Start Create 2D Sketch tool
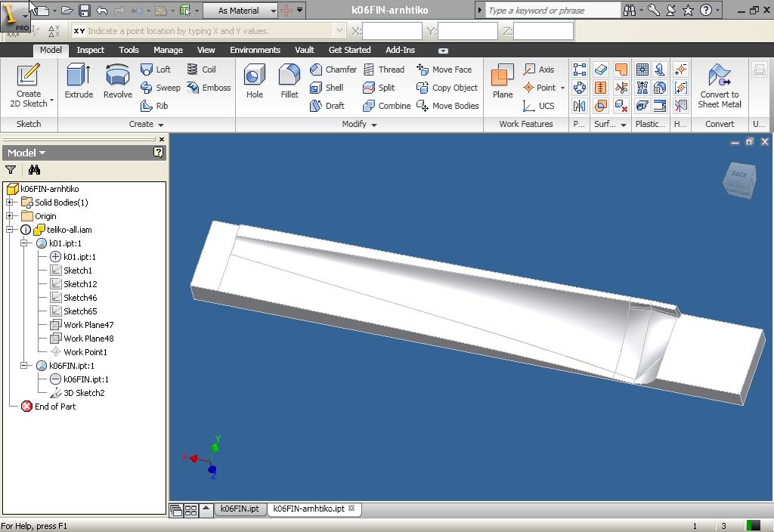 (x=29, y=86)
